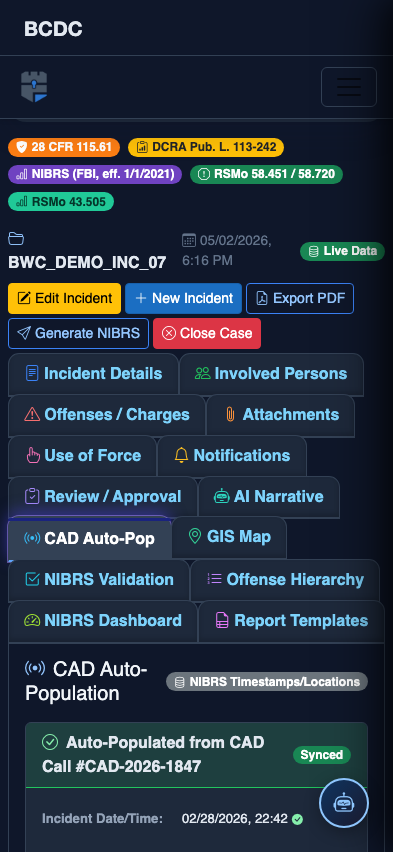Switch to the Involved Persons tab

(271, 374)
